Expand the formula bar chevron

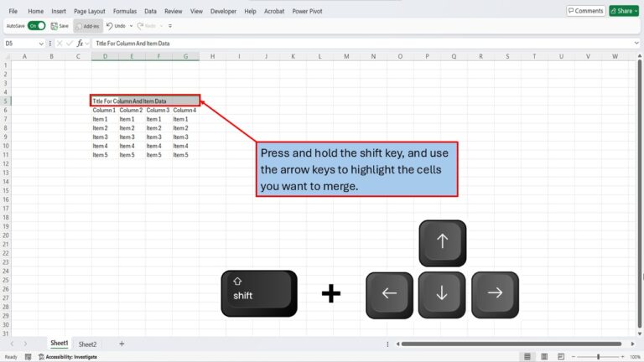tap(636, 43)
